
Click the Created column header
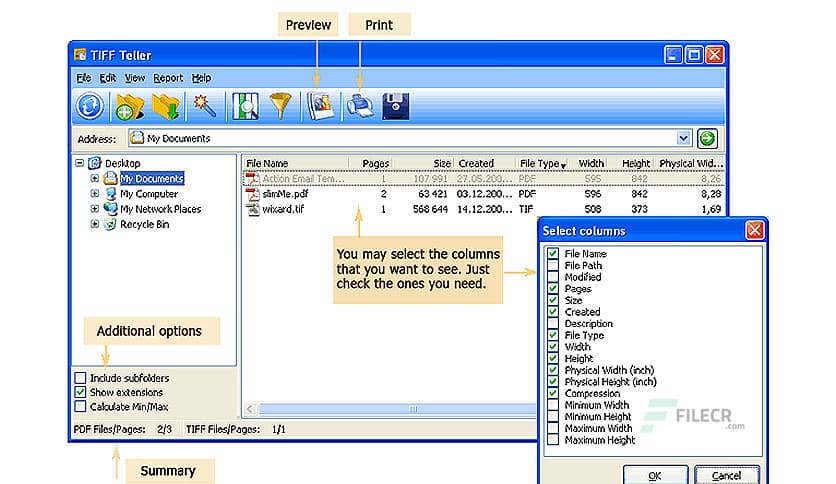pos(484,163)
